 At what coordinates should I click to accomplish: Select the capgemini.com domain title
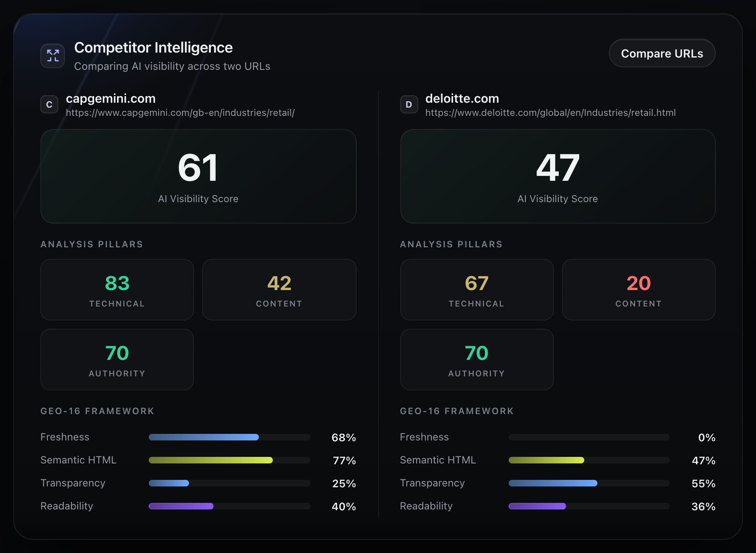pyautogui.click(x=111, y=99)
